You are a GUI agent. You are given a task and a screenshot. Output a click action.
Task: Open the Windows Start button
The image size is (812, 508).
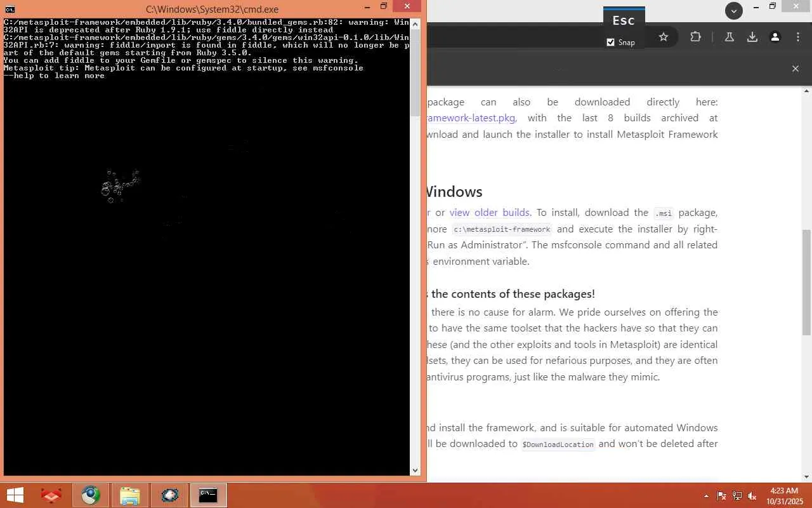(x=15, y=495)
